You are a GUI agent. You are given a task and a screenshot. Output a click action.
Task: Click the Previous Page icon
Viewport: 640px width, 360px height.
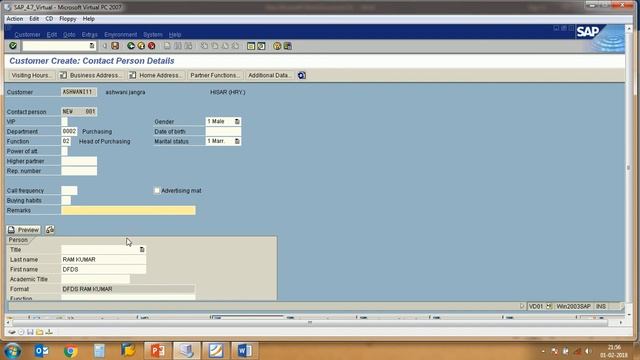coord(215,46)
